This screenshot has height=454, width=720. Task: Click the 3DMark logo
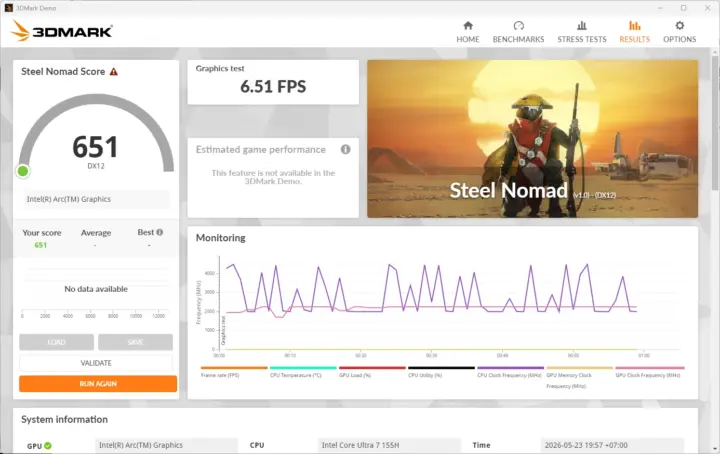coord(61,31)
